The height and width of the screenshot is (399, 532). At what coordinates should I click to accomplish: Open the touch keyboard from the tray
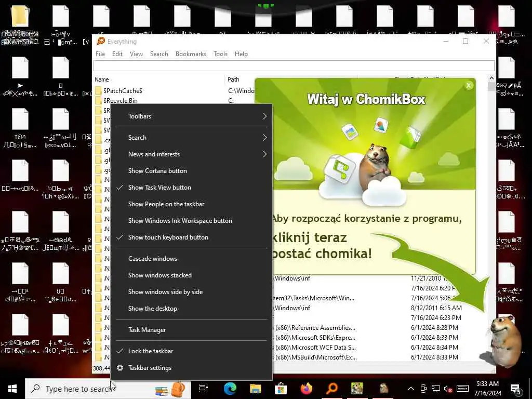462,389
